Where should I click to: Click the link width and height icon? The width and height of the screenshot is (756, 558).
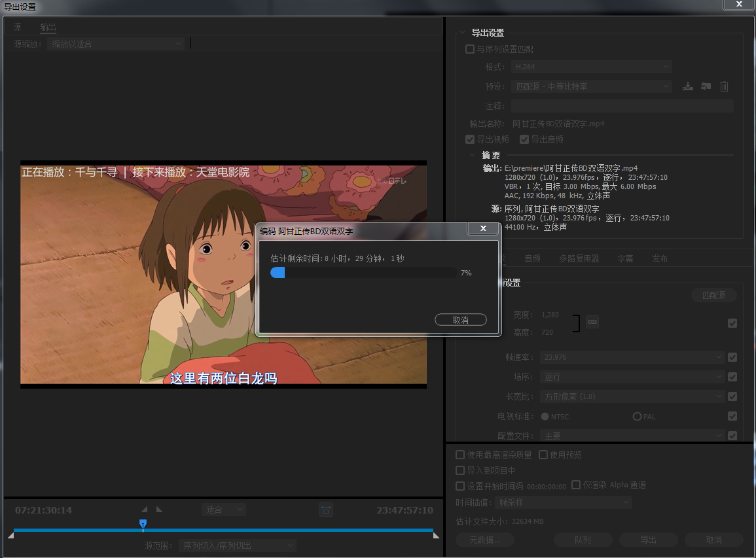tap(592, 322)
